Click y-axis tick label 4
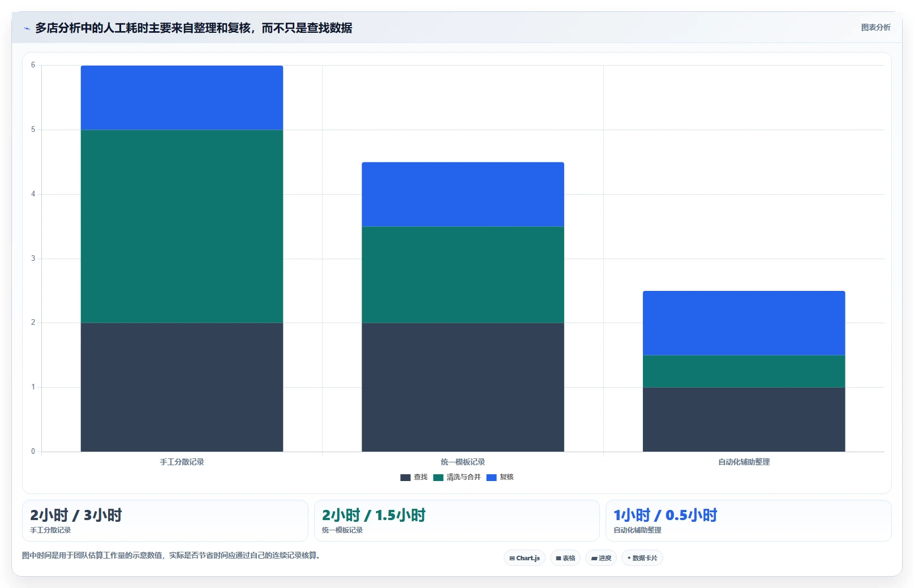 [x=33, y=194]
